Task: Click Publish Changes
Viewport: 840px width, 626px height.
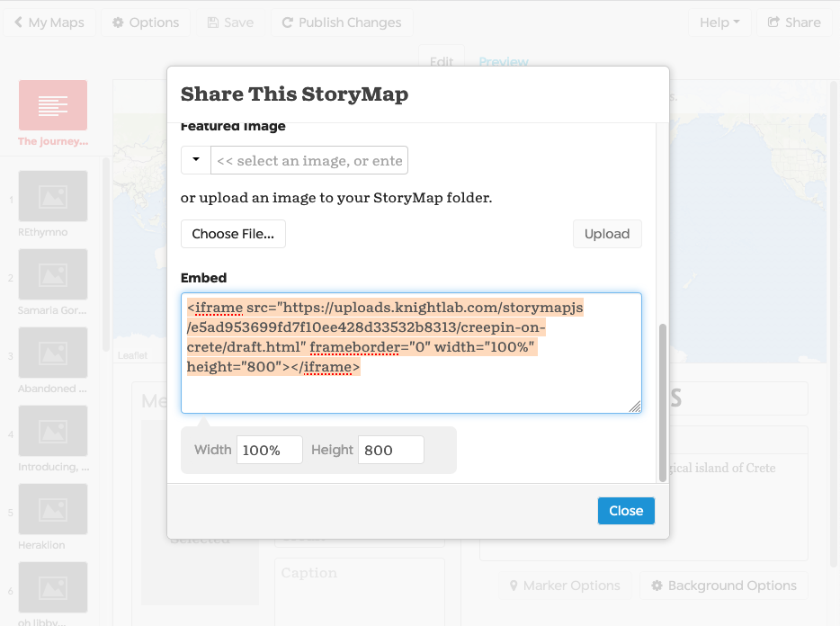Action: tap(342, 22)
